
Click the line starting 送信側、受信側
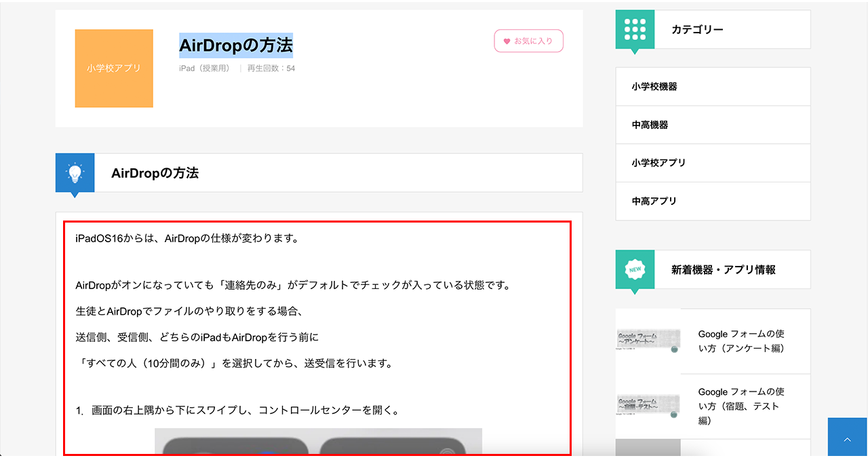coord(197,337)
